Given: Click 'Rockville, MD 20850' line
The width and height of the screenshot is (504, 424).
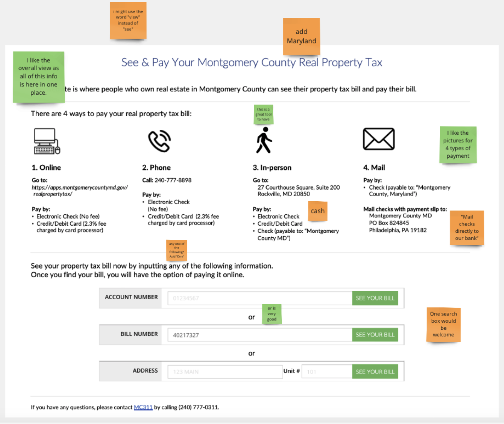Looking at the screenshot, I should click(x=284, y=194).
